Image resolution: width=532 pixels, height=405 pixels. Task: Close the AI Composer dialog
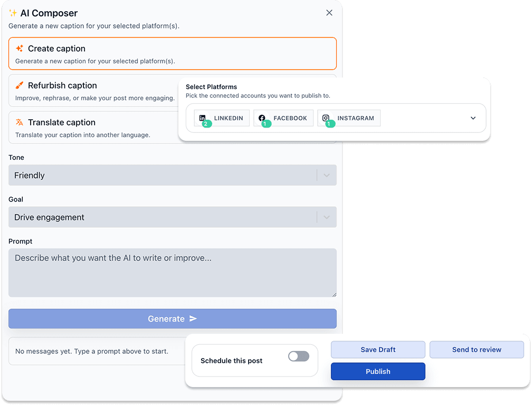329,13
